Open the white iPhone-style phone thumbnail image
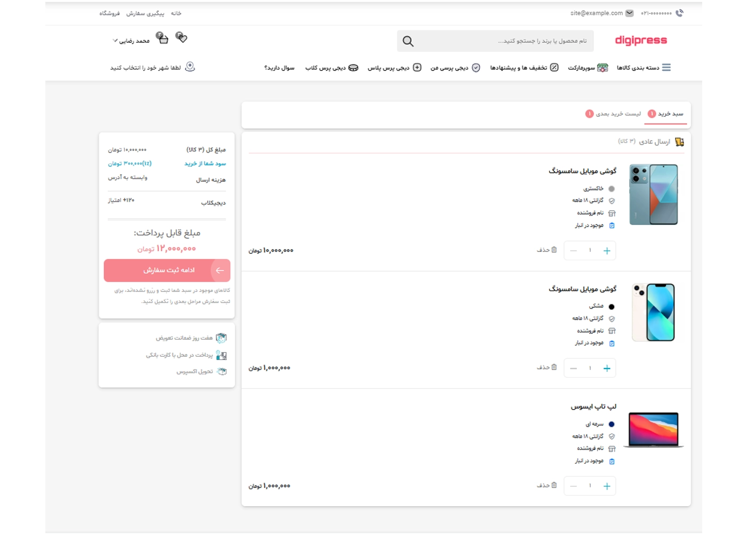The height and width of the screenshot is (560, 747). [x=654, y=313]
